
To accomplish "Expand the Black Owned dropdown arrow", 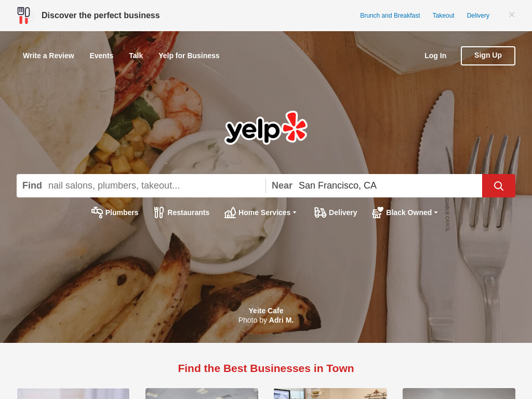I will [x=436, y=212].
